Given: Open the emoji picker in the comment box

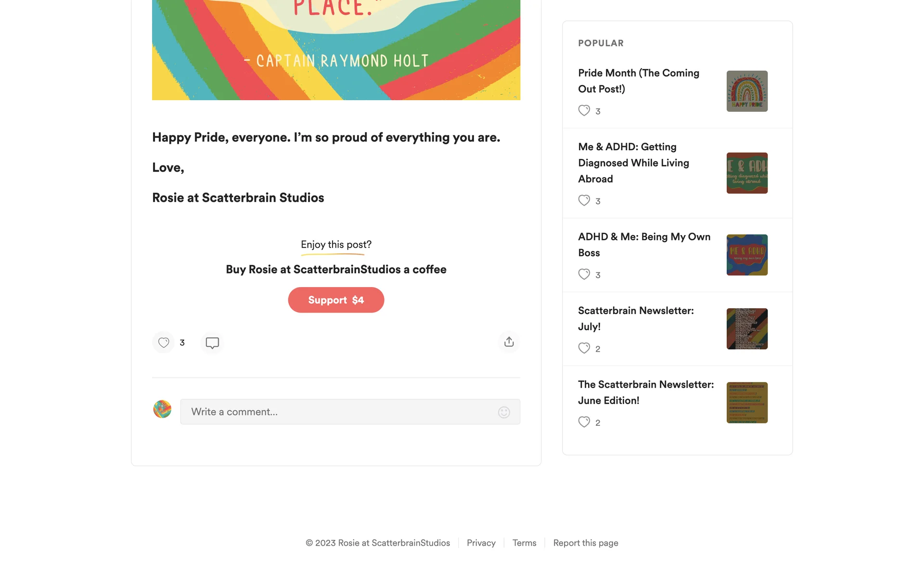Looking at the screenshot, I should [504, 412].
